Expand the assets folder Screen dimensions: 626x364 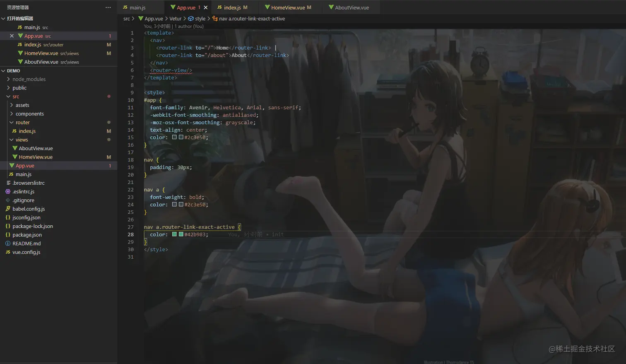(22, 105)
